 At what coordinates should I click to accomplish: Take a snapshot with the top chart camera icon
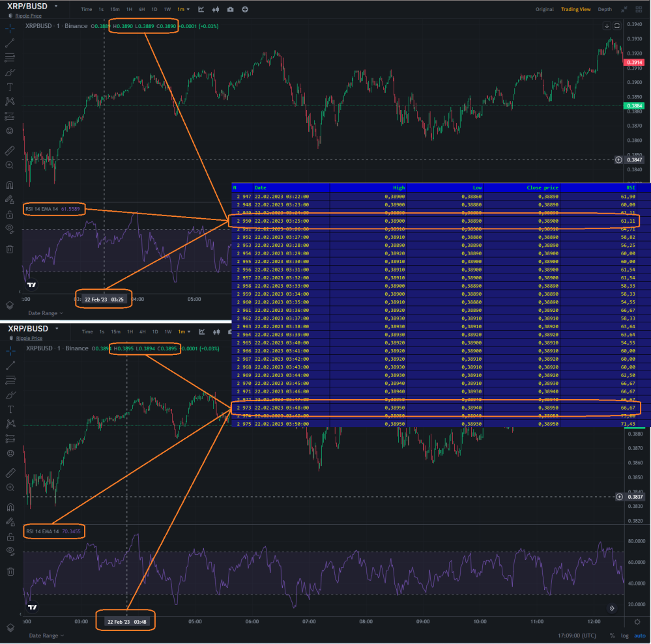coord(231,9)
